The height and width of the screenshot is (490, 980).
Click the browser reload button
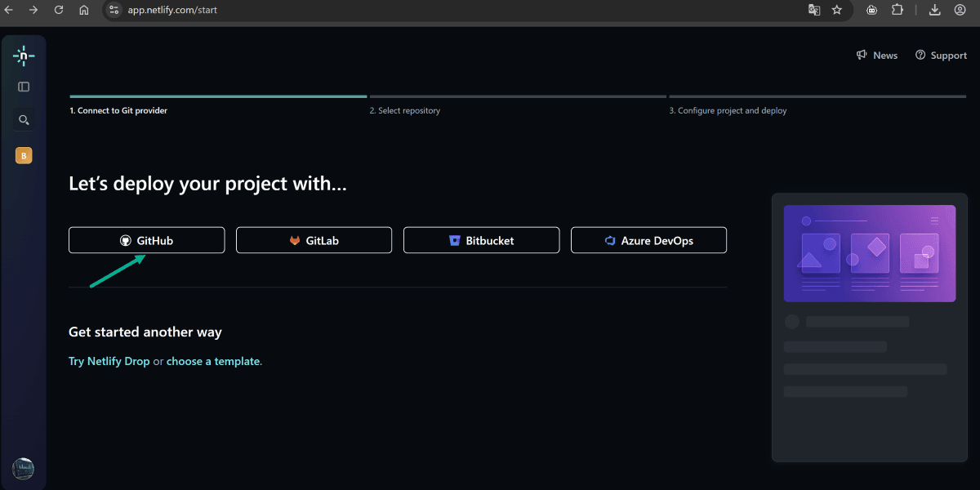pos(59,11)
